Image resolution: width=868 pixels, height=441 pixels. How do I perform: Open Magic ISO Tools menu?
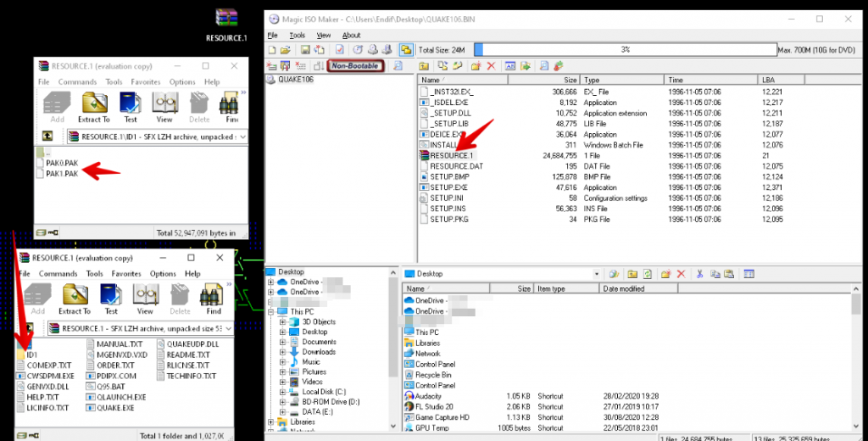pyautogui.click(x=297, y=35)
